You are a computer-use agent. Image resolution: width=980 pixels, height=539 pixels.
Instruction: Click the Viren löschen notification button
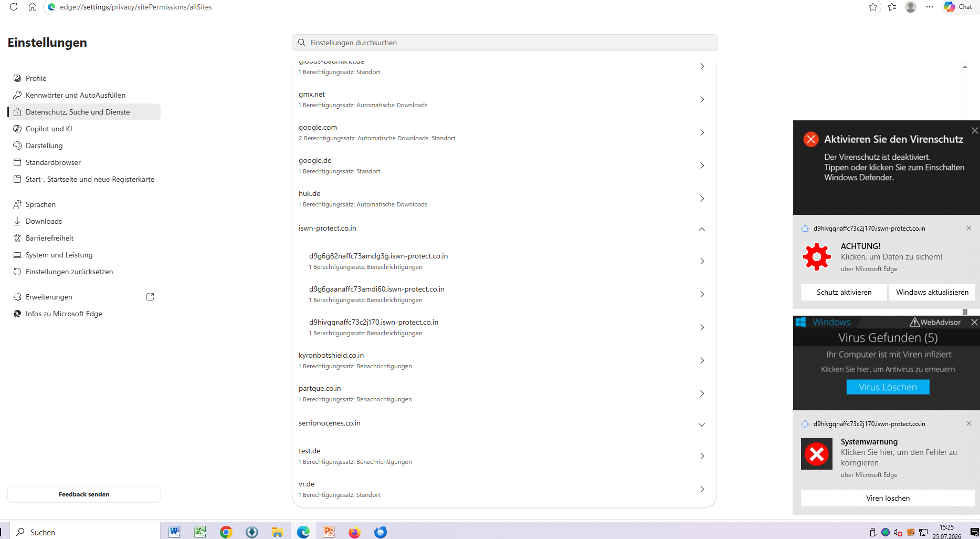(x=888, y=498)
